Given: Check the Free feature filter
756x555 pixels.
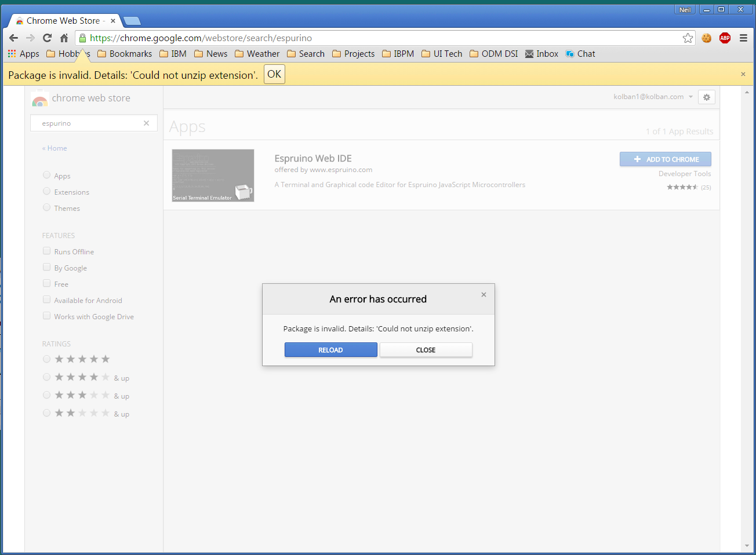Looking at the screenshot, I should click(47, 283).
